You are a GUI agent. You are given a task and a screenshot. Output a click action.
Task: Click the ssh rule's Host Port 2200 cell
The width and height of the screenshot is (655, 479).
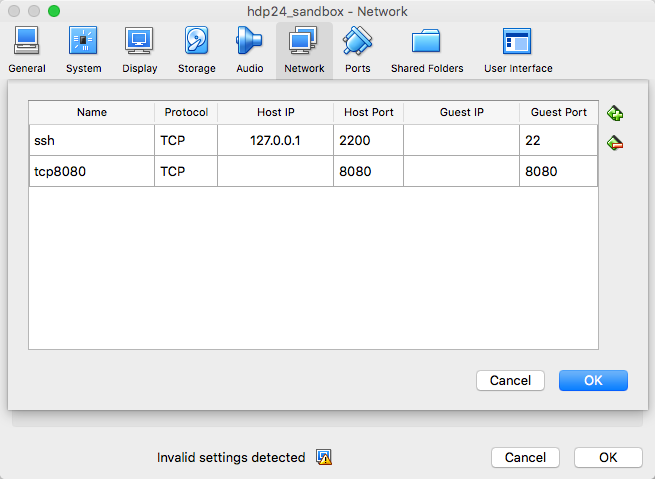click(368, 141)
